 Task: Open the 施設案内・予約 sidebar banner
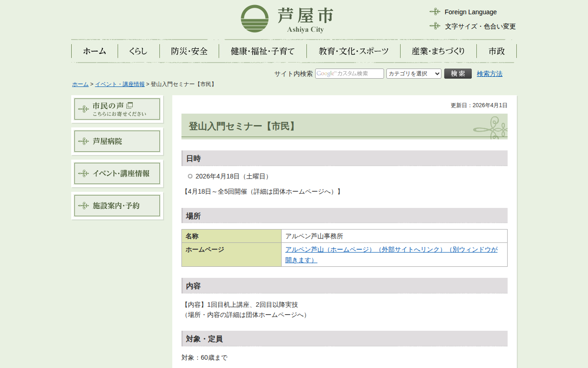(117, 206)
